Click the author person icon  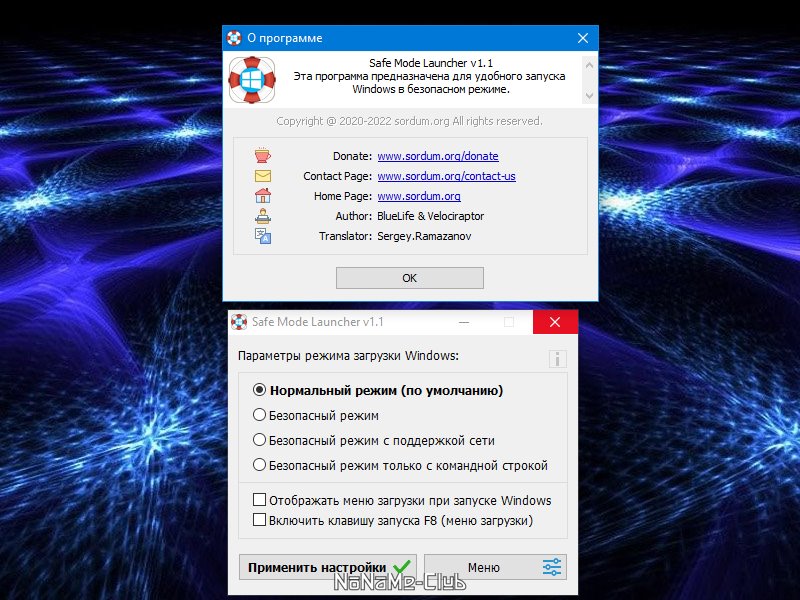coord(263,216)
